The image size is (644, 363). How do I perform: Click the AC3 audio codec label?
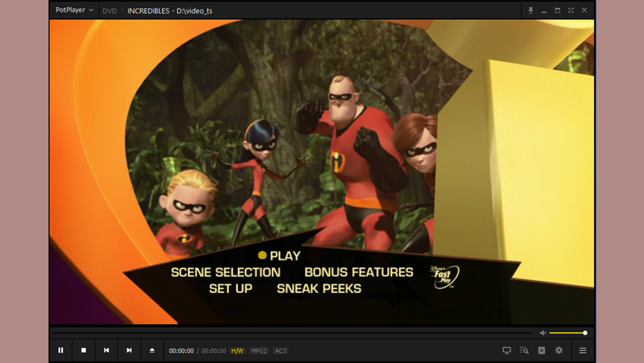281,351
